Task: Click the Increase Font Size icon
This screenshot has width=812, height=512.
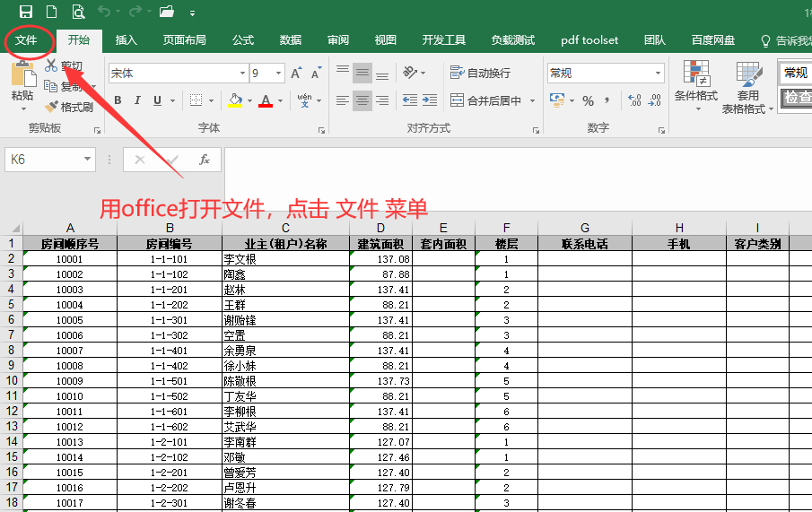Action: pyautogui.click(x=295, y=74)
